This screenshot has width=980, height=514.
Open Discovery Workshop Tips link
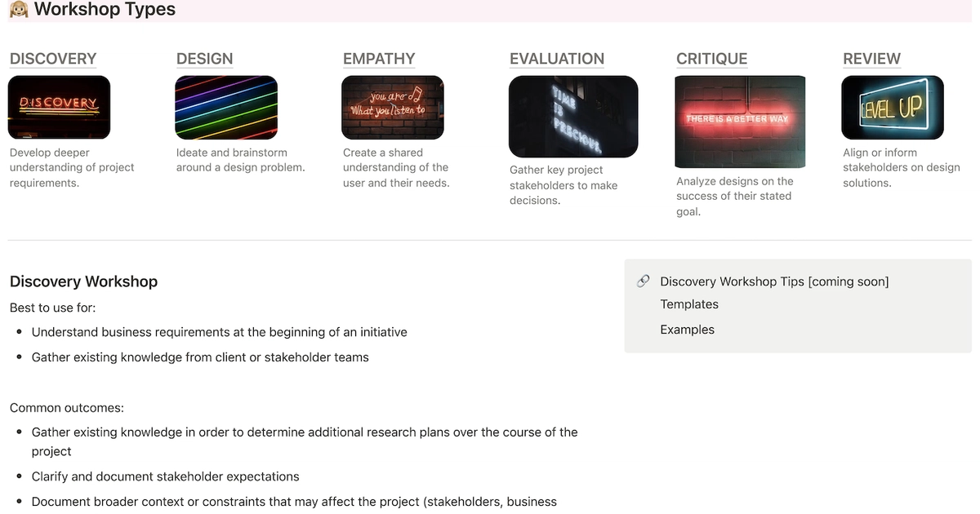[x=773, y=281]
